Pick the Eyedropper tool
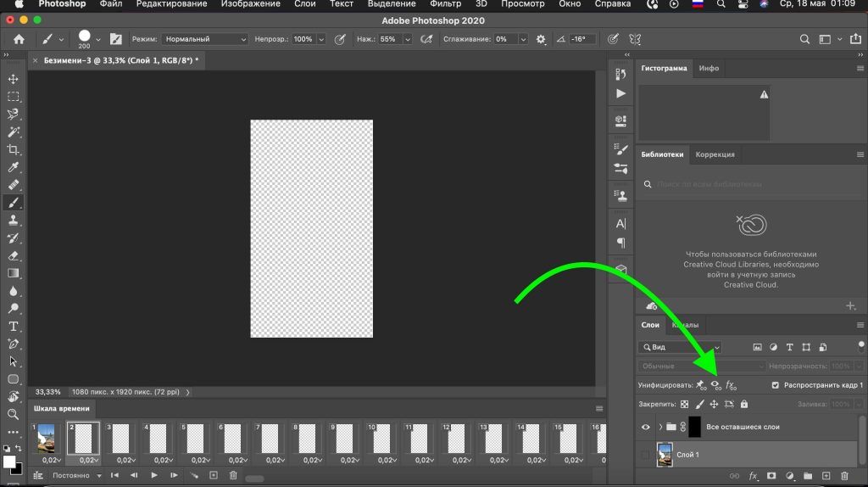868x487 pixels. point(14,167)
